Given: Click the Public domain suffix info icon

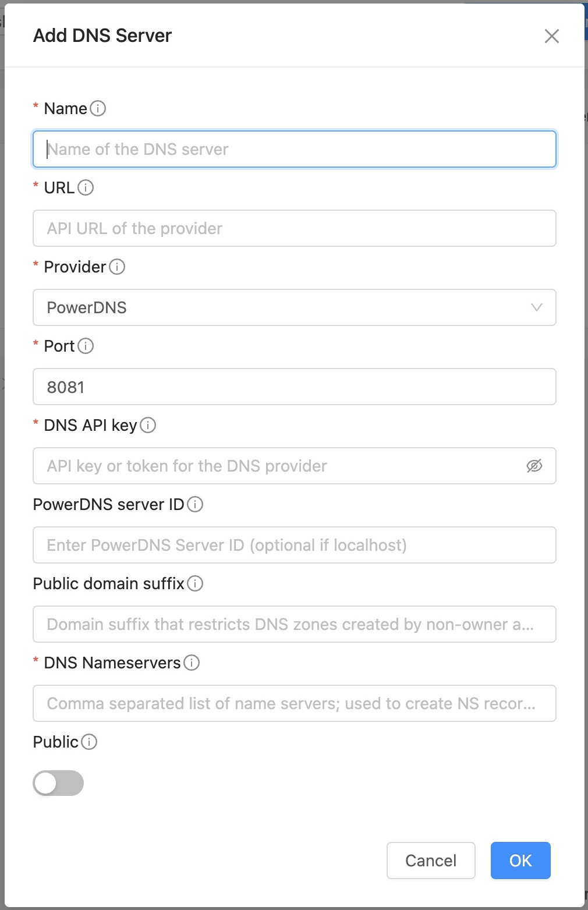Looking at the screenshot, I should point(195,583).
